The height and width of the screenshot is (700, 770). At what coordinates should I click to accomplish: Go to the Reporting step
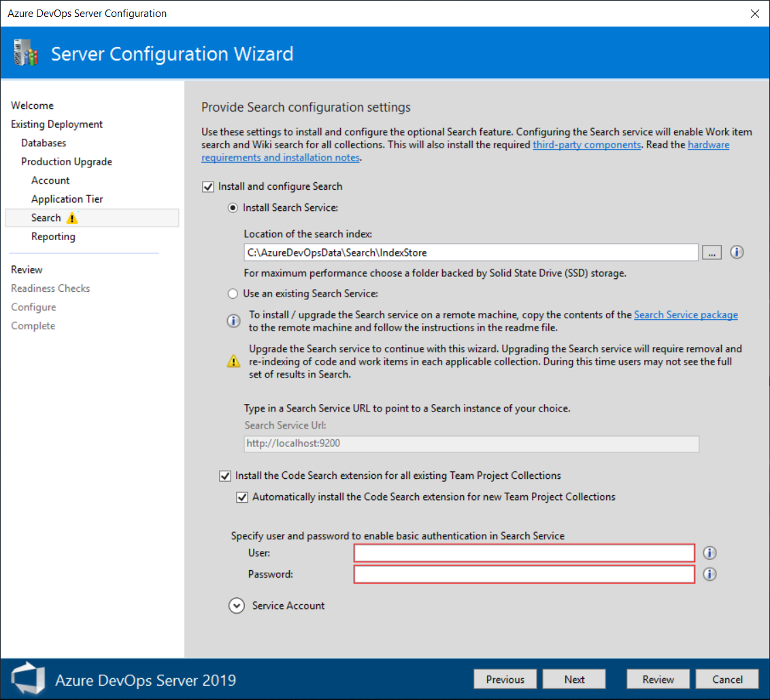pos(53,236)
